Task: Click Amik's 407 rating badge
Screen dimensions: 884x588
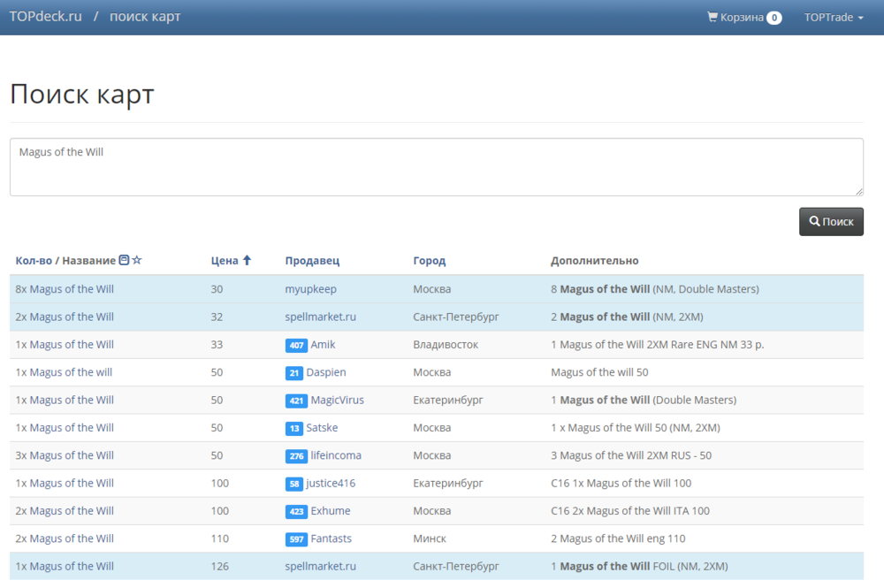Action: point(296,345)
